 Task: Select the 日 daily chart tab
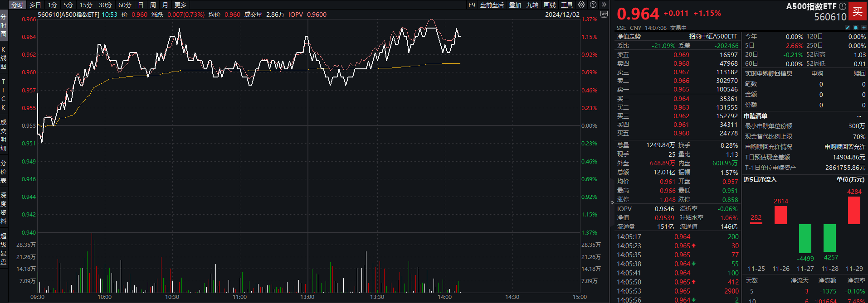(x=141, y=5)
